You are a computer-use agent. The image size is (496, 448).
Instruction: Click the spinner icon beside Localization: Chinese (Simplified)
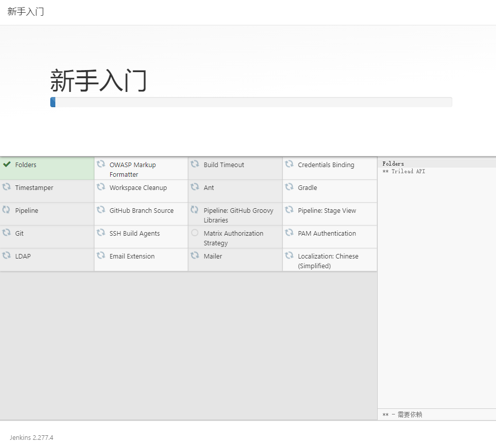(289, 255)
